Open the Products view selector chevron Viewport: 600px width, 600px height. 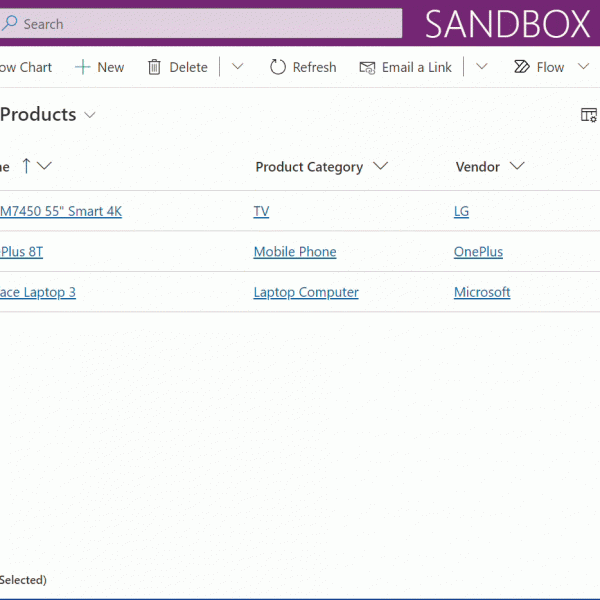coord(90,115)
